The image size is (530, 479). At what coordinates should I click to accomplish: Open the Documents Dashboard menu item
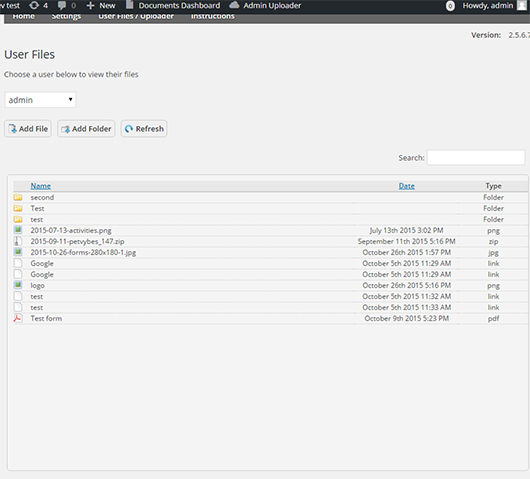pyautogui.click(x=173, y=5)
